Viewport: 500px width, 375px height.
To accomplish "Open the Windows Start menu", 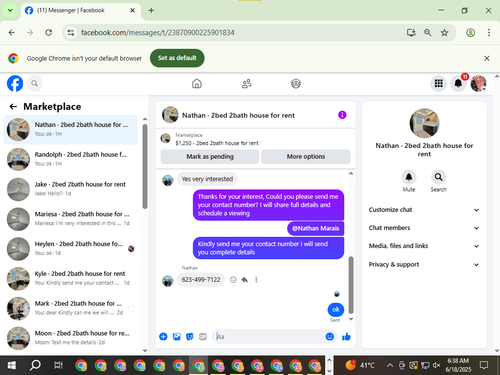I will point(11,366).
